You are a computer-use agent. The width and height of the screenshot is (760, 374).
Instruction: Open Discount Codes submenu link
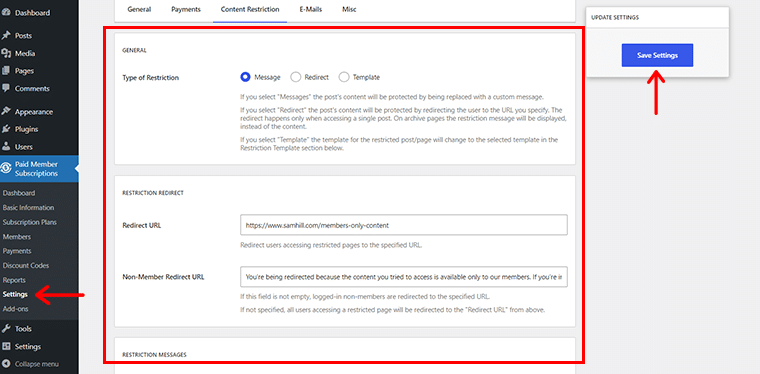(x=26, y=265)
